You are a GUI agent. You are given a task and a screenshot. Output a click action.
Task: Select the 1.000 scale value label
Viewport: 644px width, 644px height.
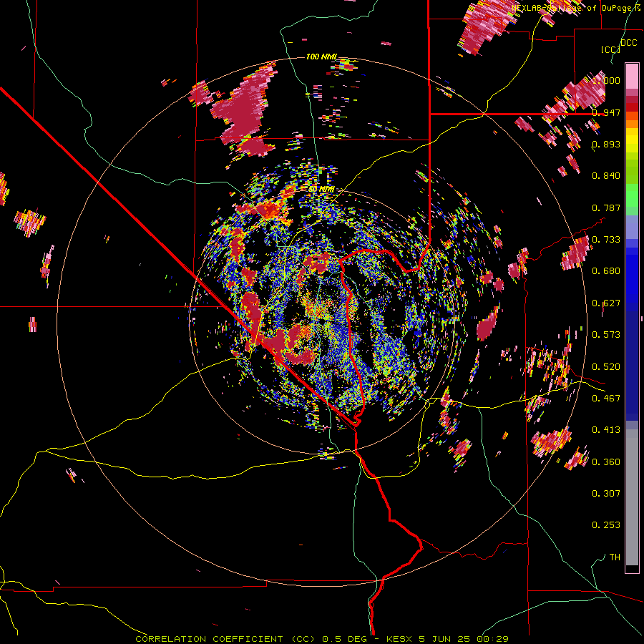(606, 80)
